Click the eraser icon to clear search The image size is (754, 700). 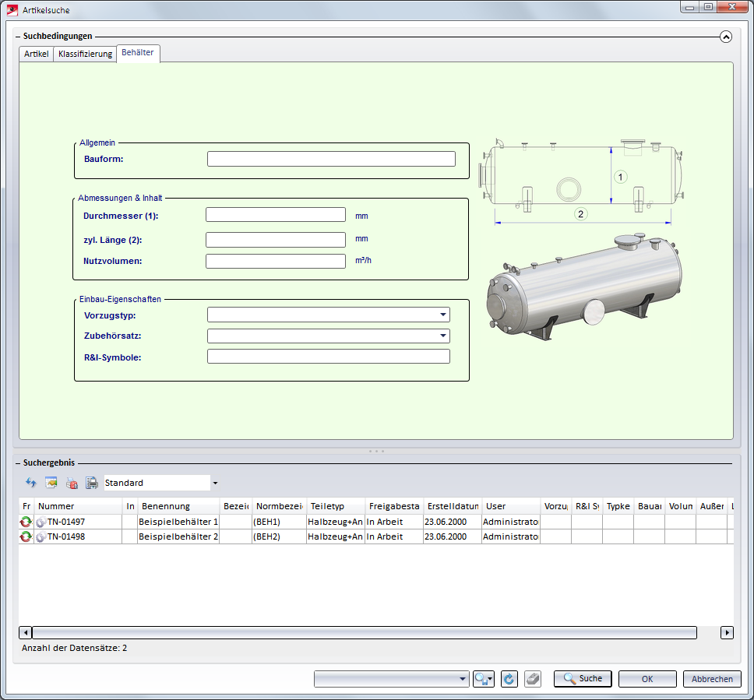coord(533,679)
